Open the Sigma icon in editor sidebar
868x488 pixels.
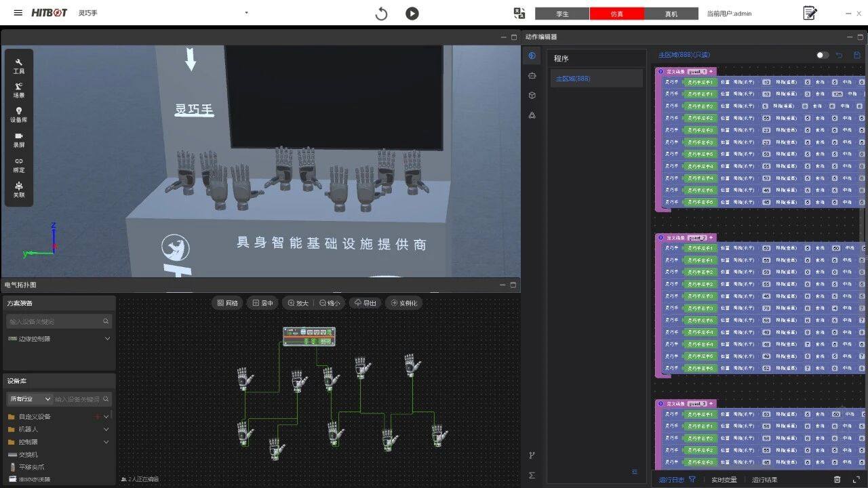click(x=532, y=475)
